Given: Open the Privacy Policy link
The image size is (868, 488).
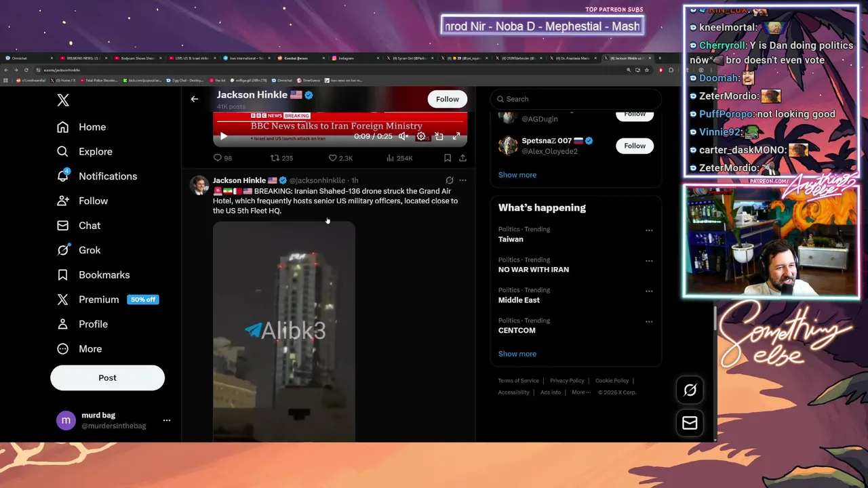Looking at the screenshot, I should click(x=567, y=381).
